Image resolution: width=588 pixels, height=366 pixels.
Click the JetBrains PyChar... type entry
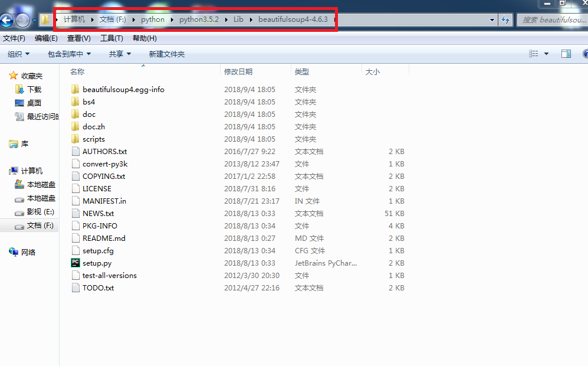coord(326,263)
